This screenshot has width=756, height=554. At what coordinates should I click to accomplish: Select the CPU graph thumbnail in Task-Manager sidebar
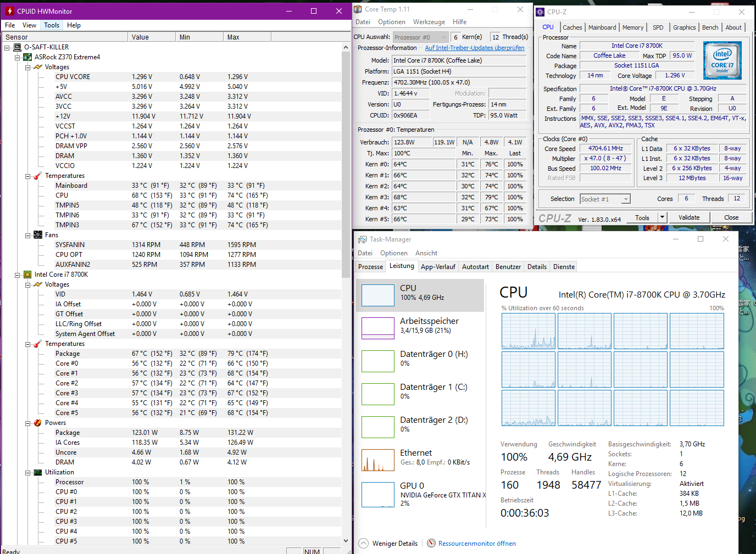[x=378, y=295]
